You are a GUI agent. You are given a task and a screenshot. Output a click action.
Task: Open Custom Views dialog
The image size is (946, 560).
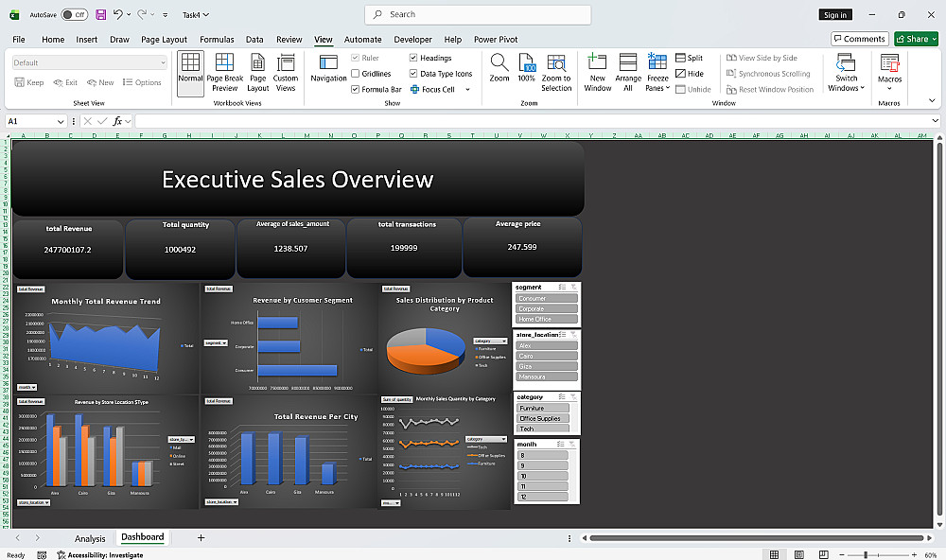click(x=286, y=73)
